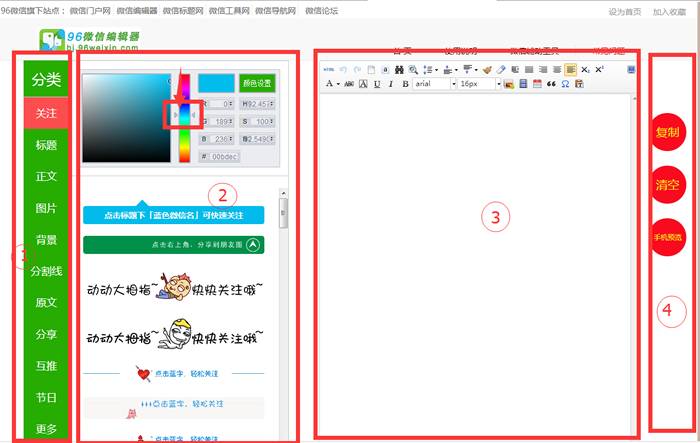Image resolution: width=700 pixels, height=443 pixels.
Task: Click the blockquote quotation marks icon
Action: point(551,84)
